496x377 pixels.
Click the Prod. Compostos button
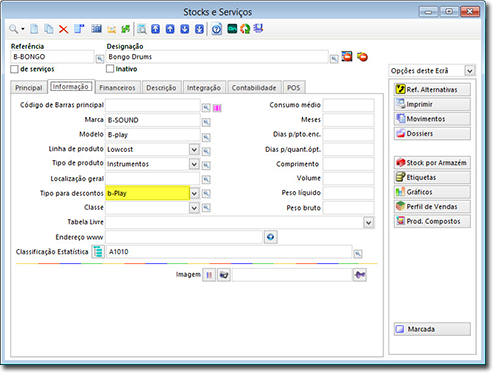432,221
